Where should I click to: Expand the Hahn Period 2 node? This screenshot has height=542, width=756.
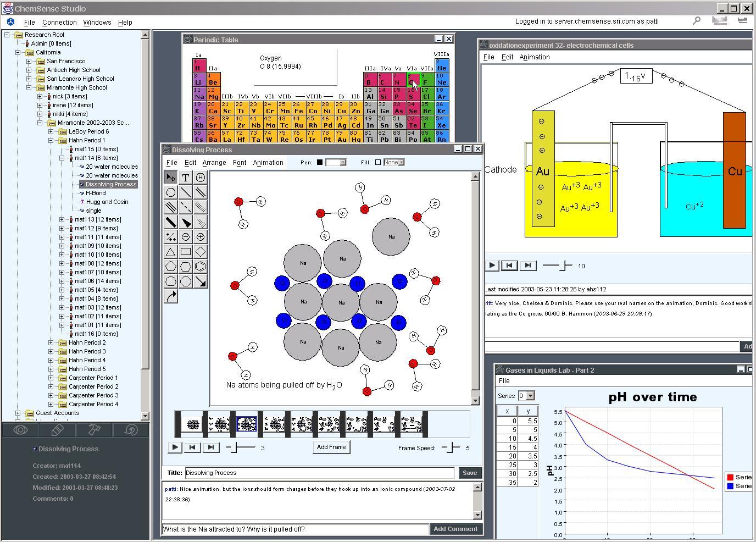[x=51, y=342]
